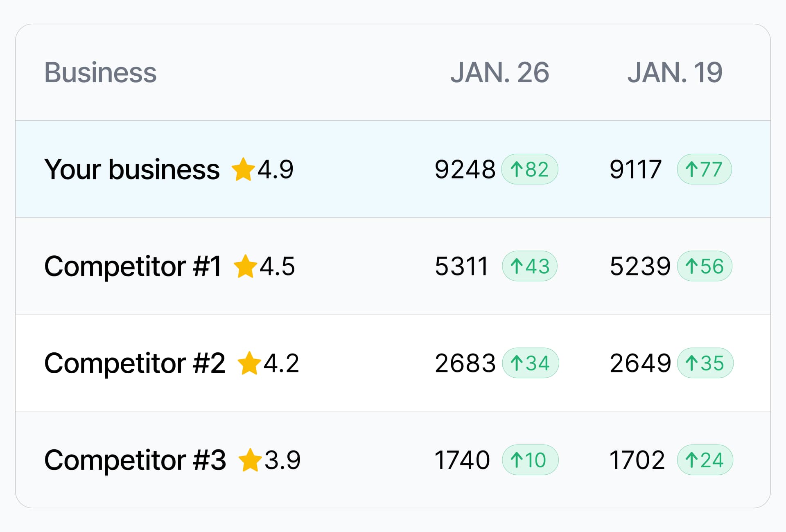The height and width of the screenshot is (532, 786).
Task: Click the 9248 review count
Action: [x=465, y=169]
